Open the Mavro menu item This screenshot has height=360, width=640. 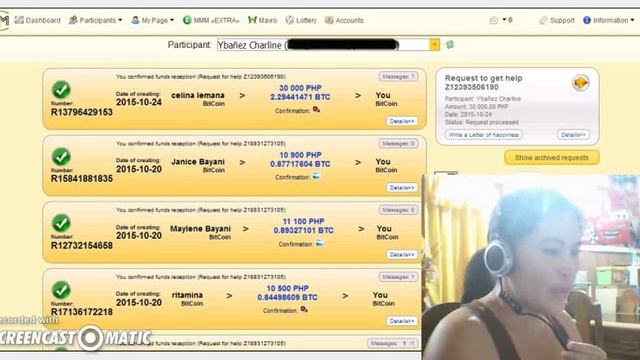[x=262, y=20]
